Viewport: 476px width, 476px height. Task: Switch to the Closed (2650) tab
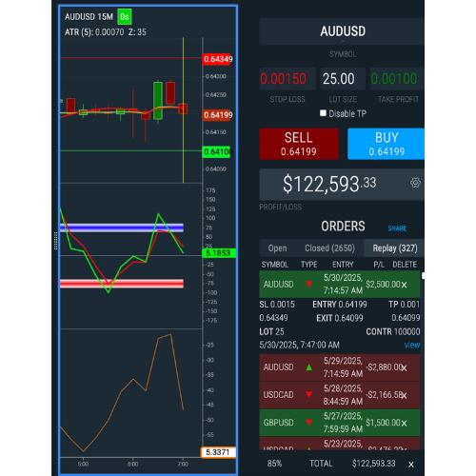click(329, 248)
